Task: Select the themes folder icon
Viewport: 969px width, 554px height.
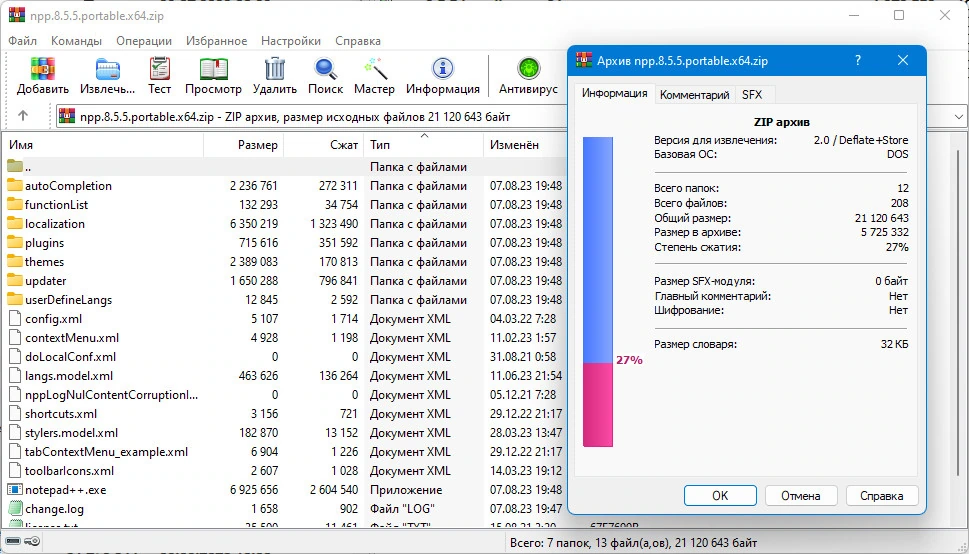Action: click(x=15, y=262)
